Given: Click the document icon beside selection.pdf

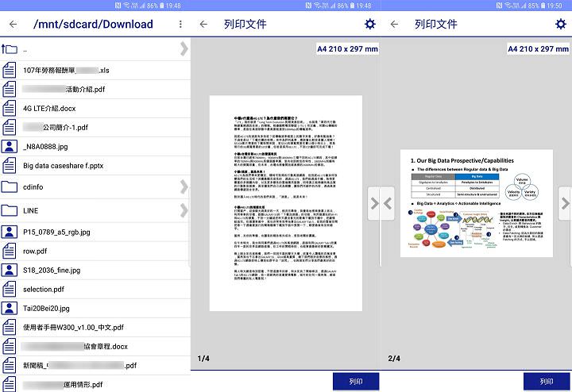Looking at the screenshot, I should [9, 290].
